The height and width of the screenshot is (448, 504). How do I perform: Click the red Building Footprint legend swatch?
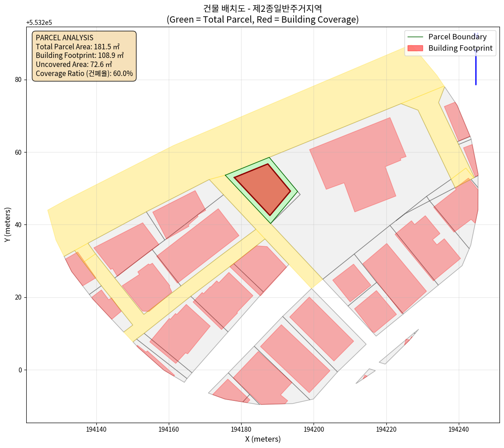(x=415, y=48)
